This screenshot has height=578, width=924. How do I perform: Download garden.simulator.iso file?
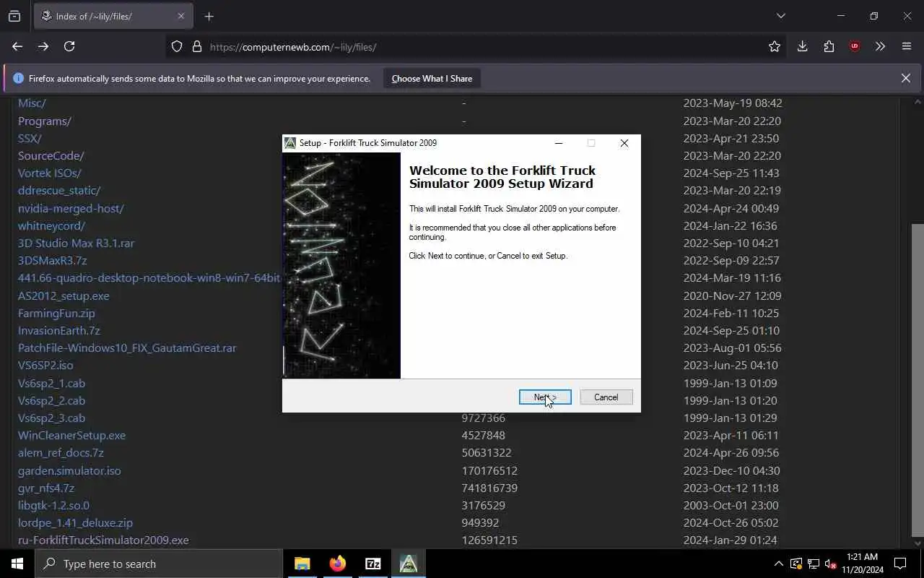tap(69, 471)
